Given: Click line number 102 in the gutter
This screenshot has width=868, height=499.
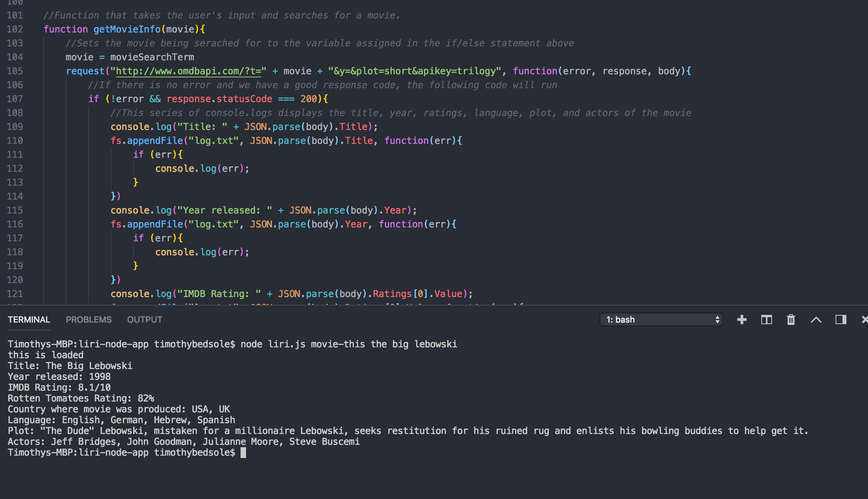Looking at the screenshot, I should 15,29.
